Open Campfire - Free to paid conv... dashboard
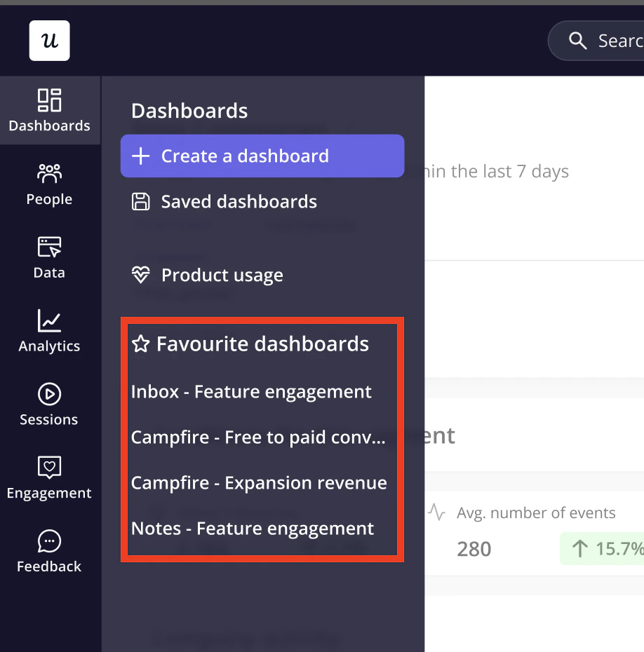The image size is (644, 652). click(x=258, y=437)
